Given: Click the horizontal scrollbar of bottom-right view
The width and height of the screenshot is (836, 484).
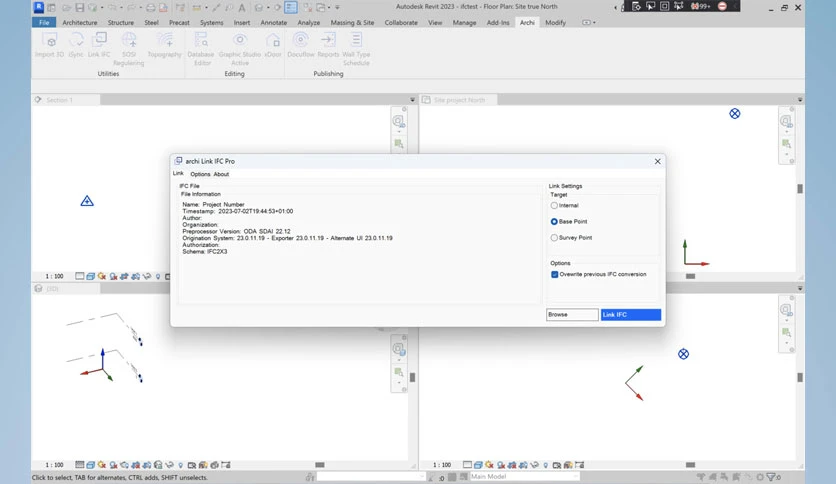Looking at the screenshot, I should click(690, 465).
